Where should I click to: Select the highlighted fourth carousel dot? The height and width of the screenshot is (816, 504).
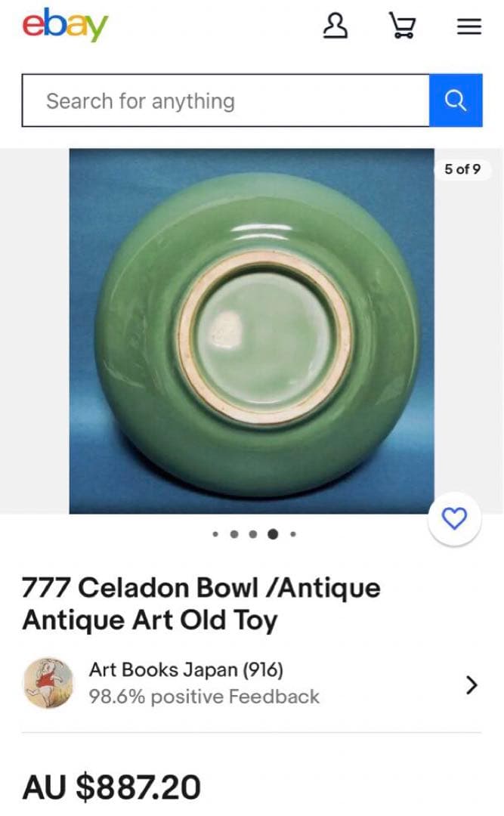272,534
